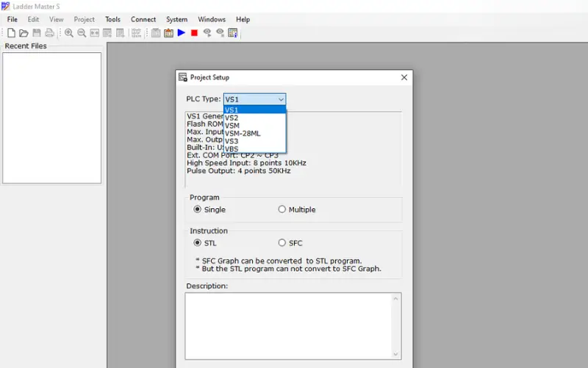Viewport: 588px width, 368px height.
Task: Open the Help menu
Action: pos(243,19)
